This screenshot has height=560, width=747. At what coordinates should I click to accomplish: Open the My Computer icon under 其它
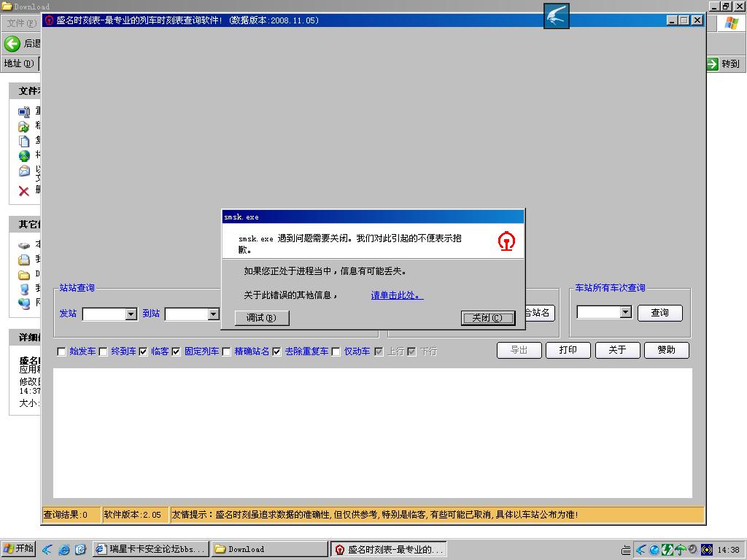24,289
